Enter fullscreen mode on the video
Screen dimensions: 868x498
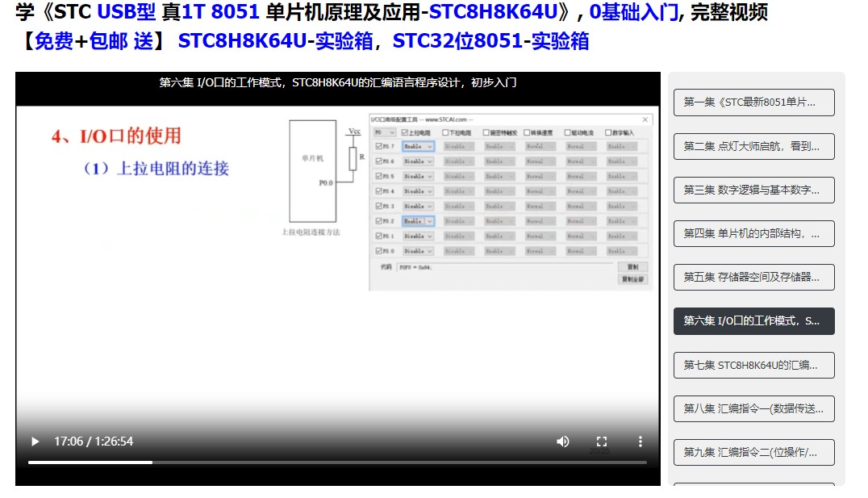[x=602, y=442]
